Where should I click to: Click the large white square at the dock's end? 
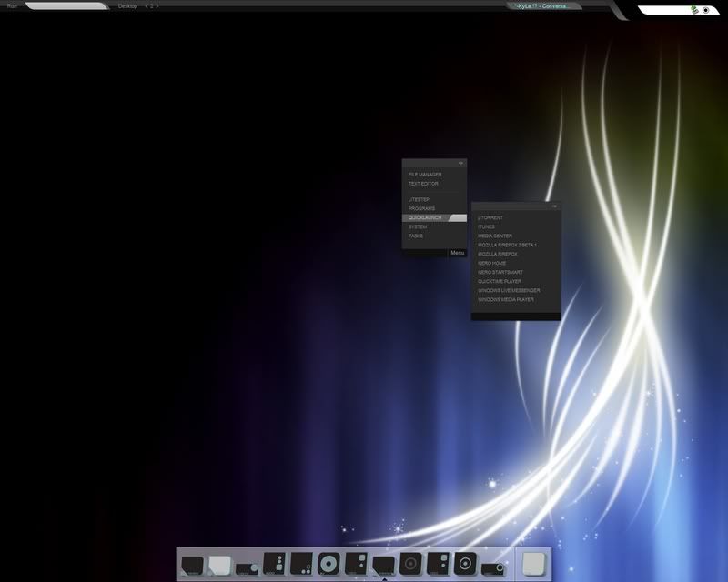tap(533, 564)
